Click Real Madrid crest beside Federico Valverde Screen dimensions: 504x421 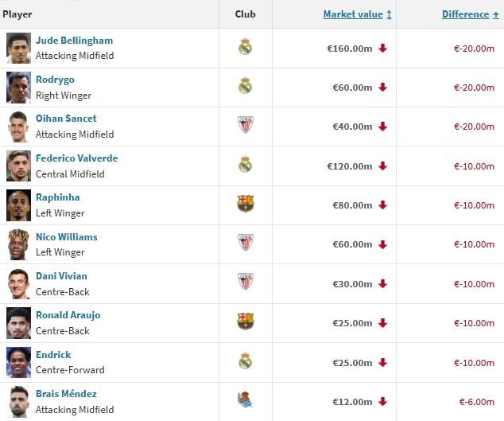(245, 166)
